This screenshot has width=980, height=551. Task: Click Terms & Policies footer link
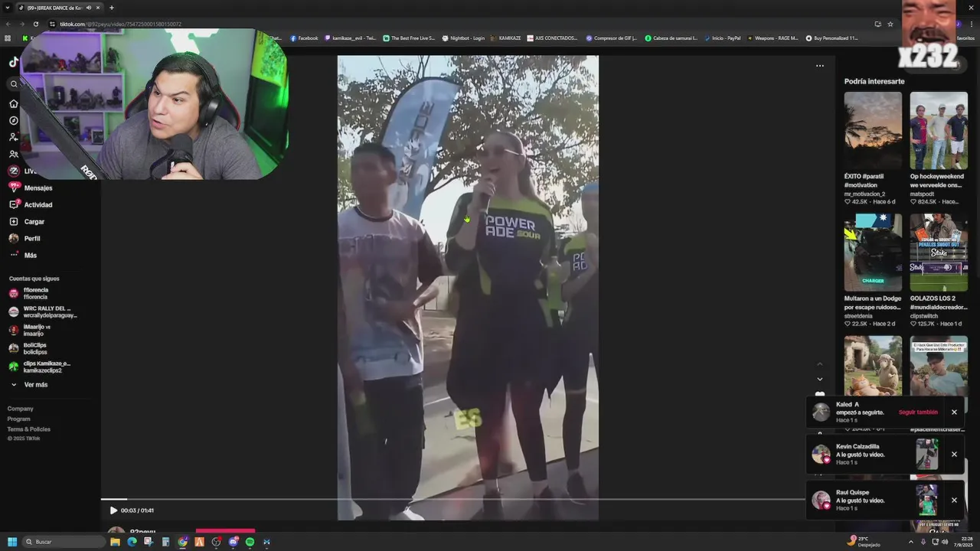(29, 429)
